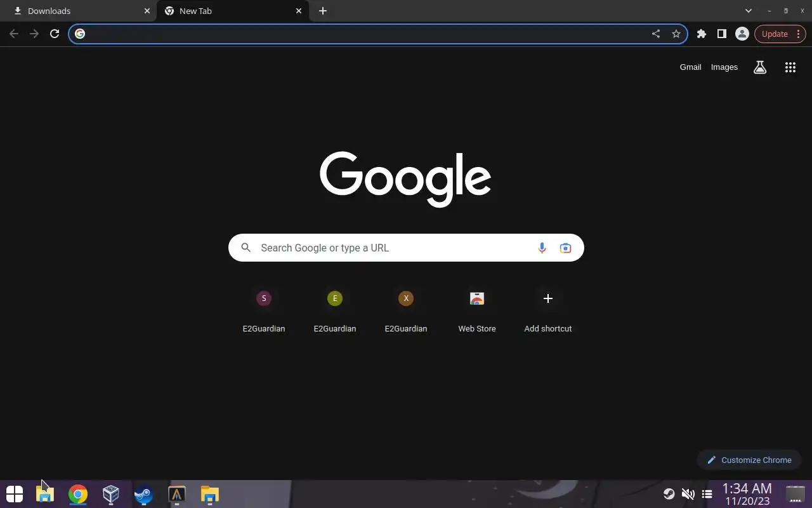Share this page icon in address bar
The height and width of the screenshot is (508, 812).
point(656,34)
